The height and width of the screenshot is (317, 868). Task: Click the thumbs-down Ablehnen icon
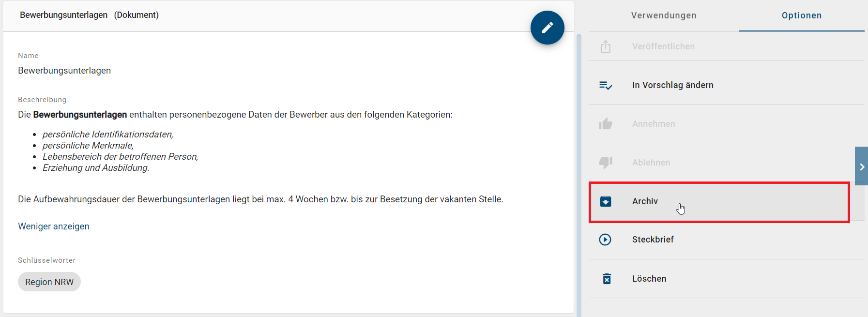pos(606,163)
